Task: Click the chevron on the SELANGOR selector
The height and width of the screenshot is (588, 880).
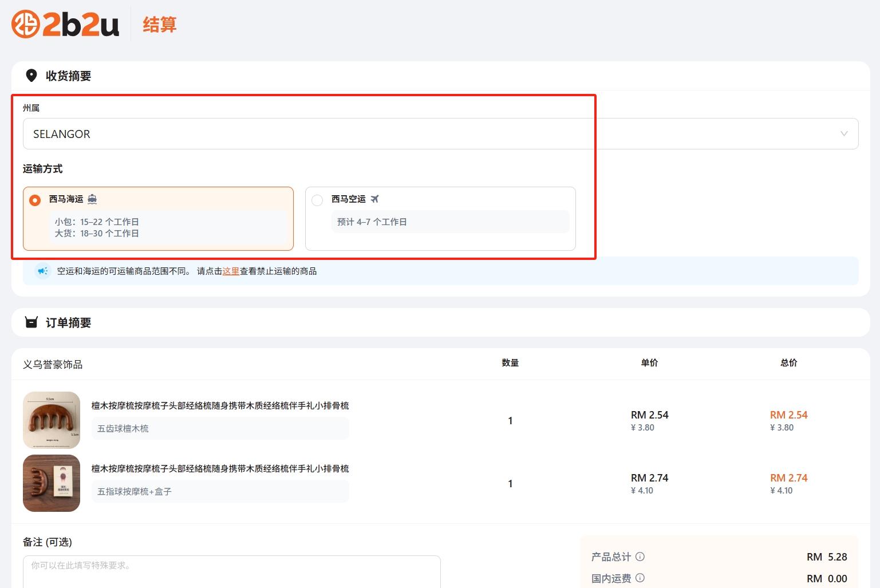Action: 843,133
